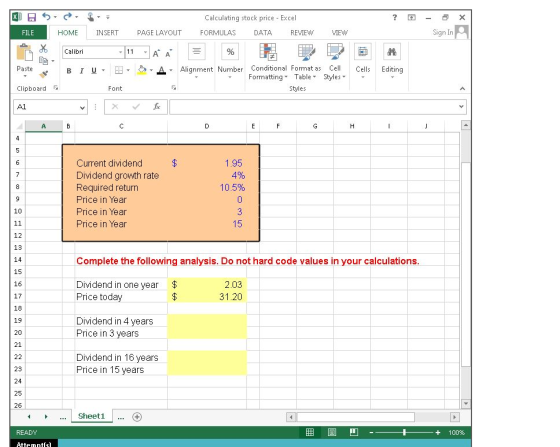Screen dimensions: 560x447
Task: Click the Save icon in quick access toolbar
Action: coord(32,17)
